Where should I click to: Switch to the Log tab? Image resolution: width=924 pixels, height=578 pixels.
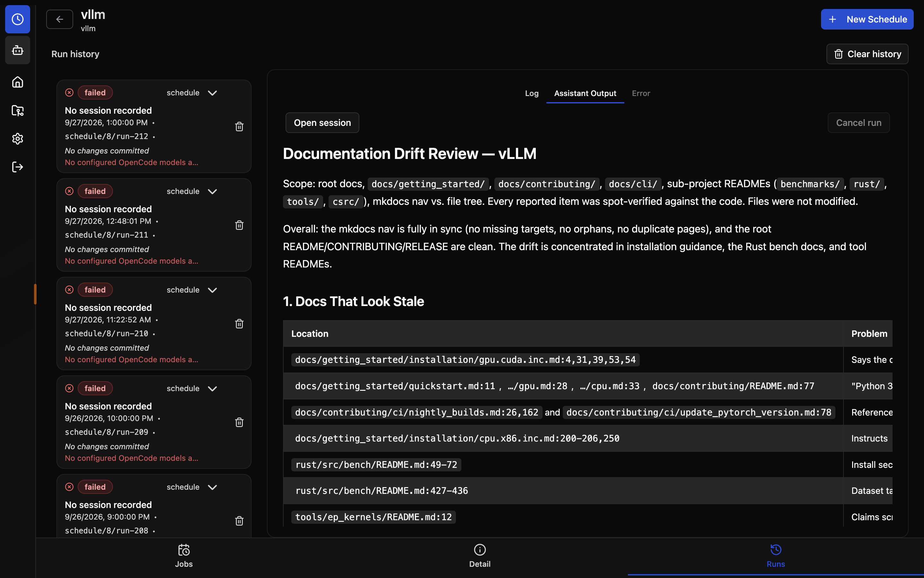(x=532, y=93)
